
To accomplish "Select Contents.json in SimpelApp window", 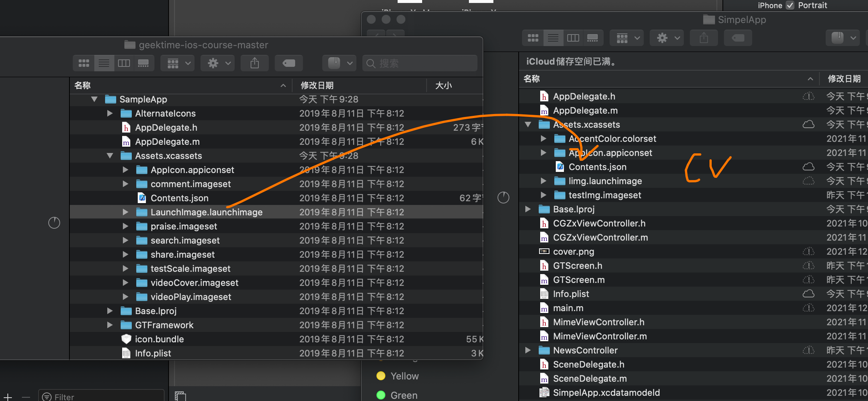I will click(597, 167).
